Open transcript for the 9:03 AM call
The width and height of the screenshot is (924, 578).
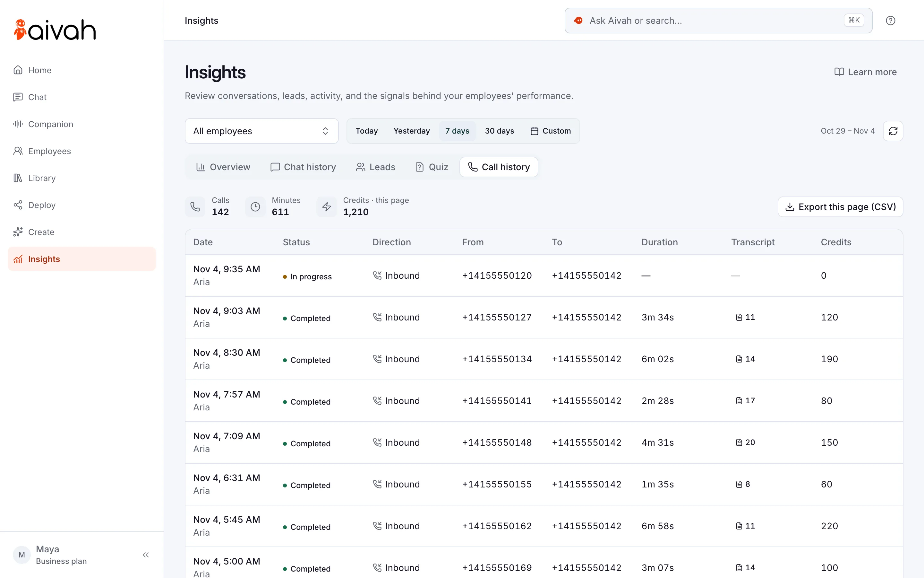(x=745, y=317)
